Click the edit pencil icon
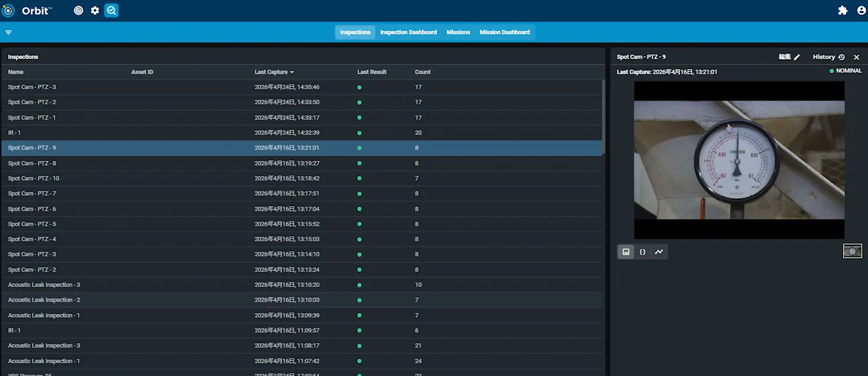Viewport: 868px width, 376px height. point(797,57)
